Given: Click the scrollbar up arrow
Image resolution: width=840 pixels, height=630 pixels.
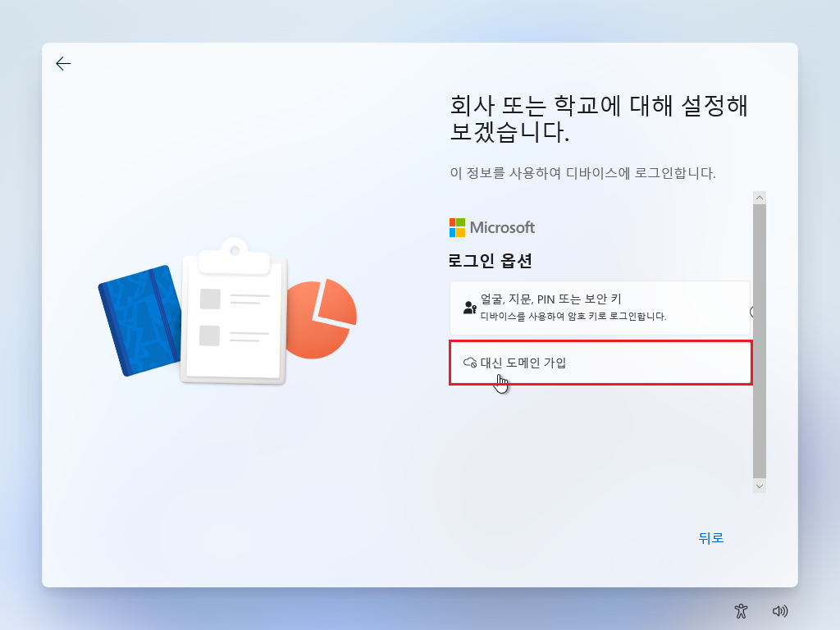Looking at the screenshot, I should (760, 198).
